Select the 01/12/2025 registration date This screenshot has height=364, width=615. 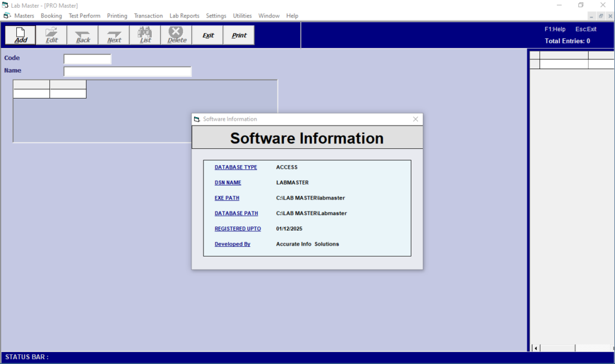(289, 228)
